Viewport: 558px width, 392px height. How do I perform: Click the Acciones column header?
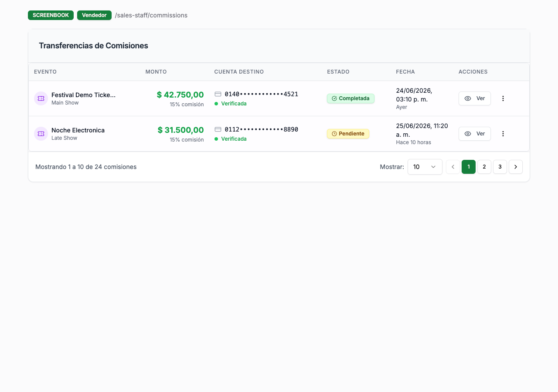[473, 72]
